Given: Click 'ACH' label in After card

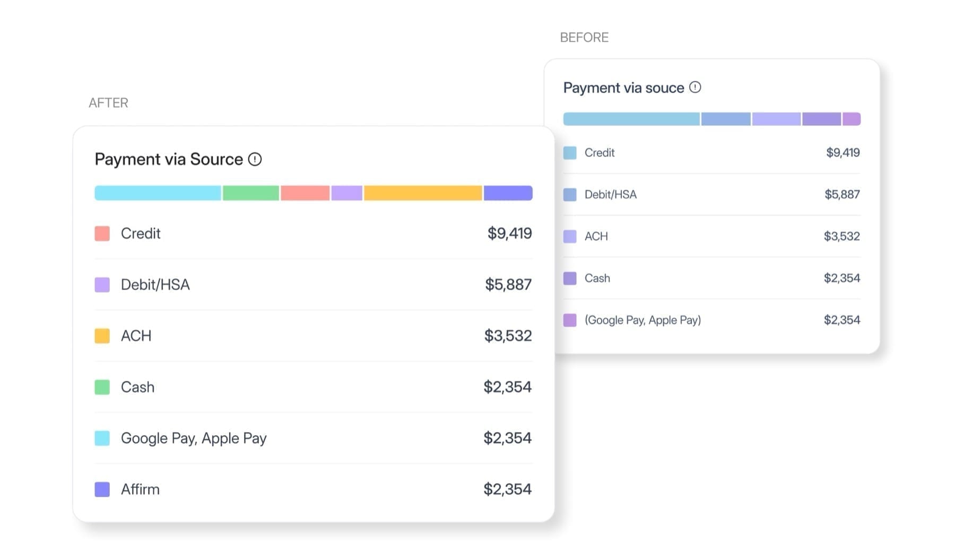Looking at the screenshot, I should [x=136, y=336].
